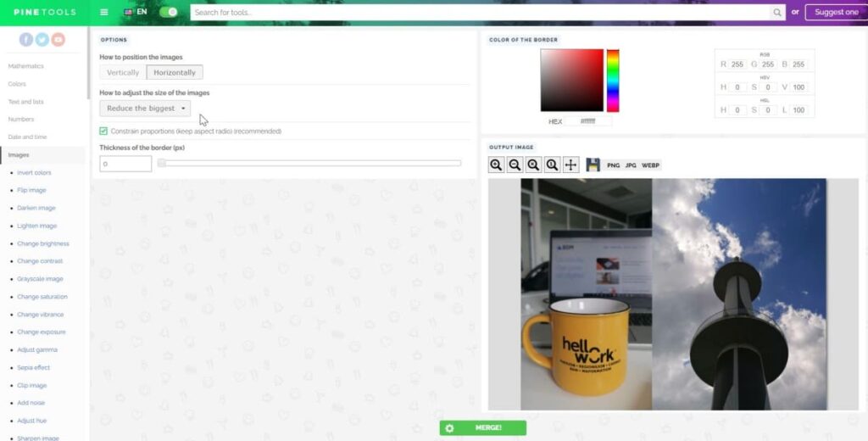
Task: Open the Invert colors tool
Action: [34, 173]
